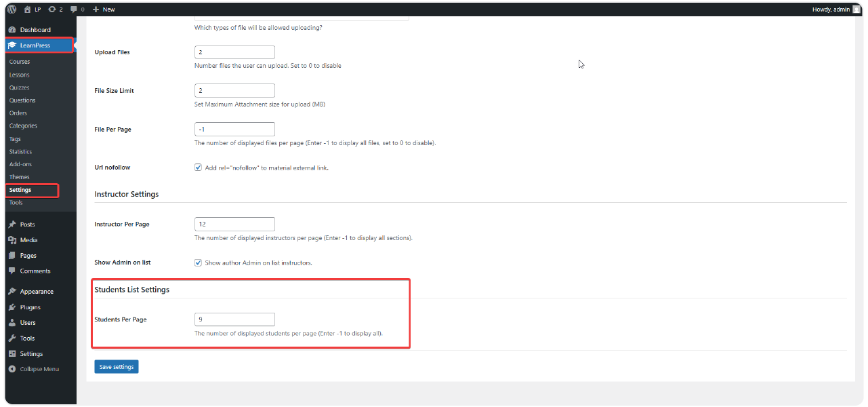The image size is (868, 407).
Task: Click the Save settings button
Action: (117, 367)
